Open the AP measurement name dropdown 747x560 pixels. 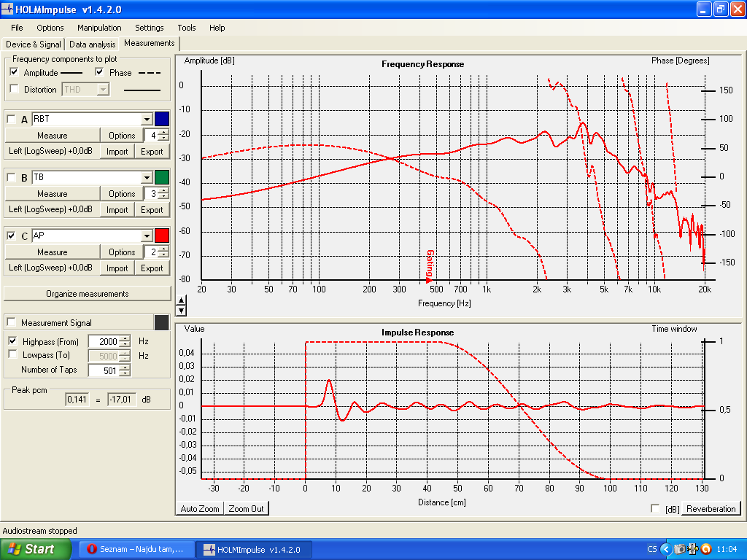(147, 236)
